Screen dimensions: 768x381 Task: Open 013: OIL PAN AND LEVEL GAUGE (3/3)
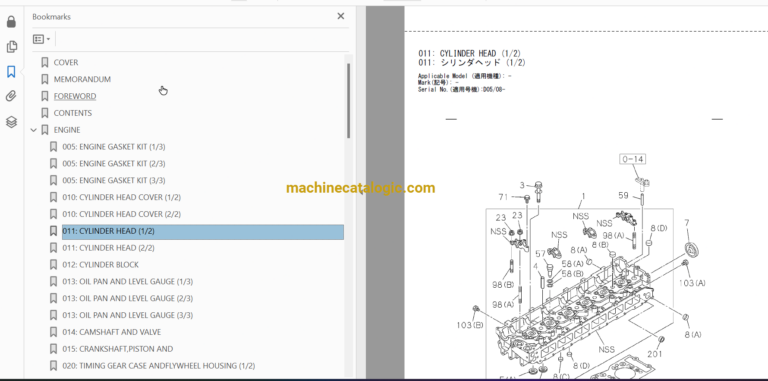pyautogui.click(x=127, y=315)
